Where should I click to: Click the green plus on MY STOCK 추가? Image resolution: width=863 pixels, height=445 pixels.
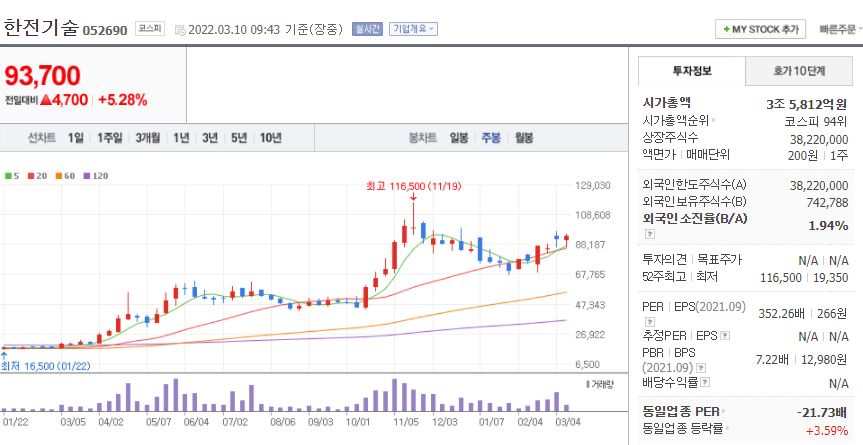tap(727, 29)
